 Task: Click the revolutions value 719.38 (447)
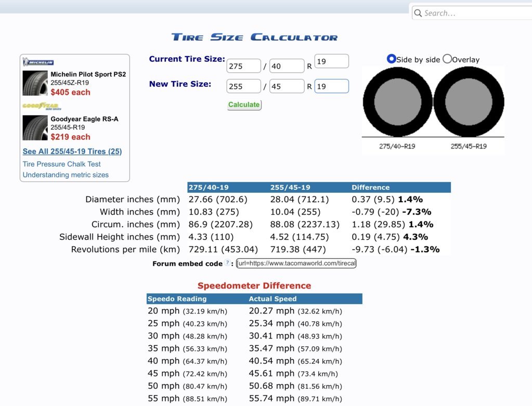point(298,250)
